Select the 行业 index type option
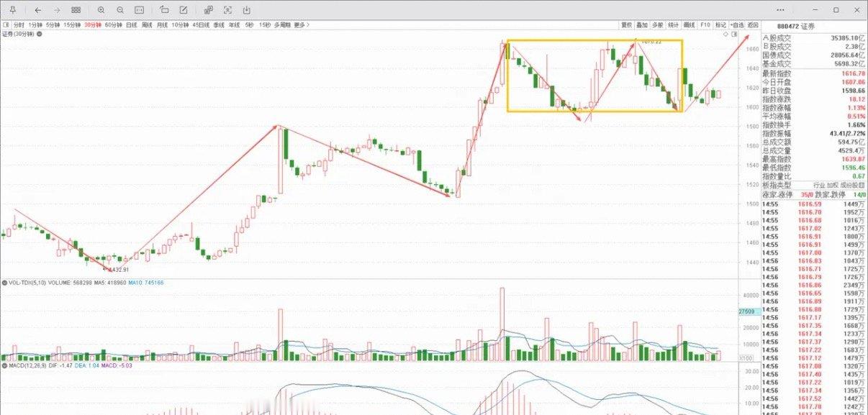 [x=819, y=185]
